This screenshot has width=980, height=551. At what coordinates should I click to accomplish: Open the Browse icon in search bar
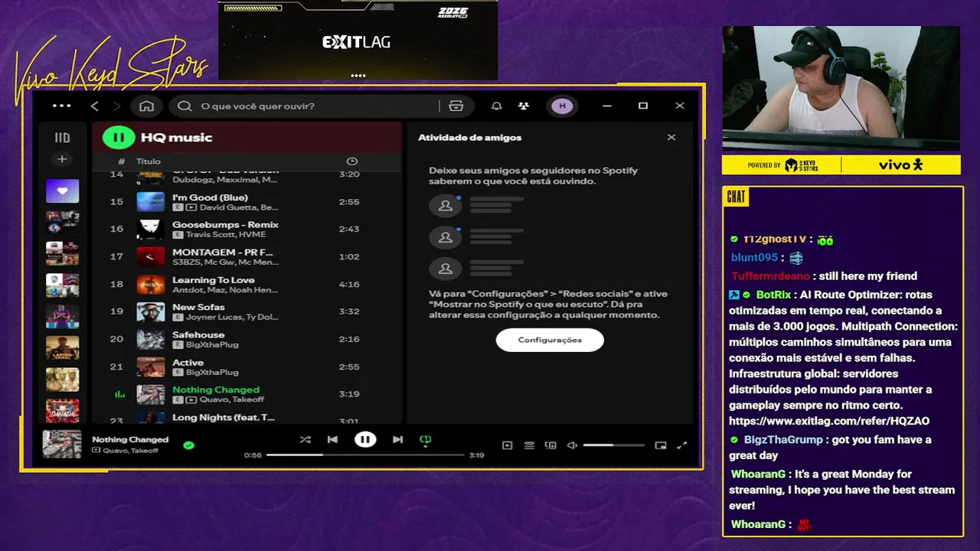coord(456,106)
